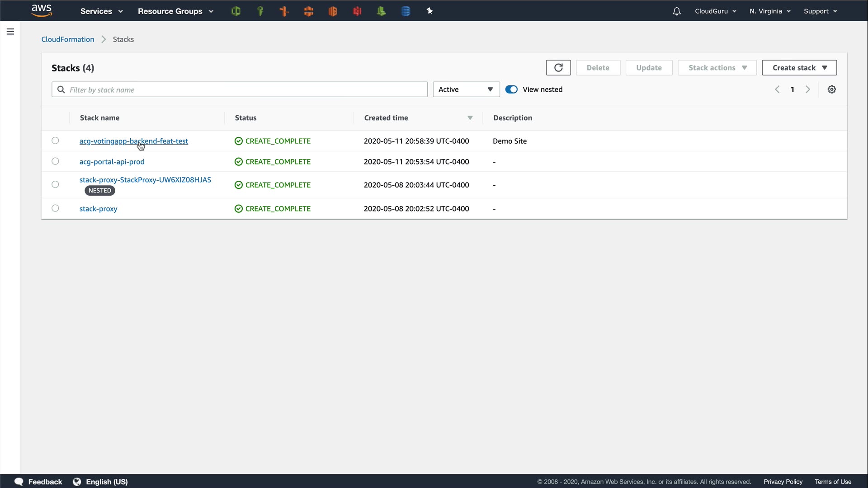This screenshot has height=488, width=868.
Task: Click the Filter by stack name field
Action: pyautogui.click(x=244, y=89)
